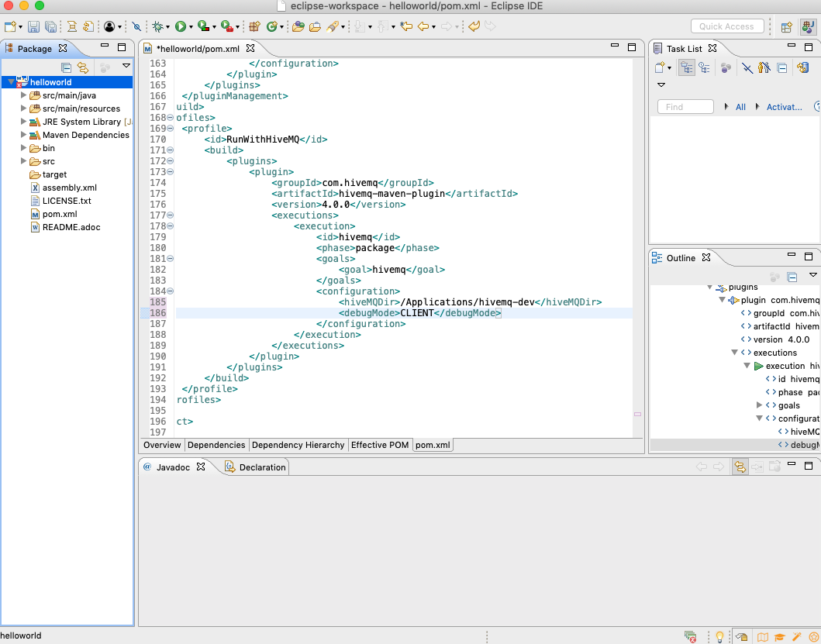Click Scheduled presentation icon in Task List

(704, 67)
